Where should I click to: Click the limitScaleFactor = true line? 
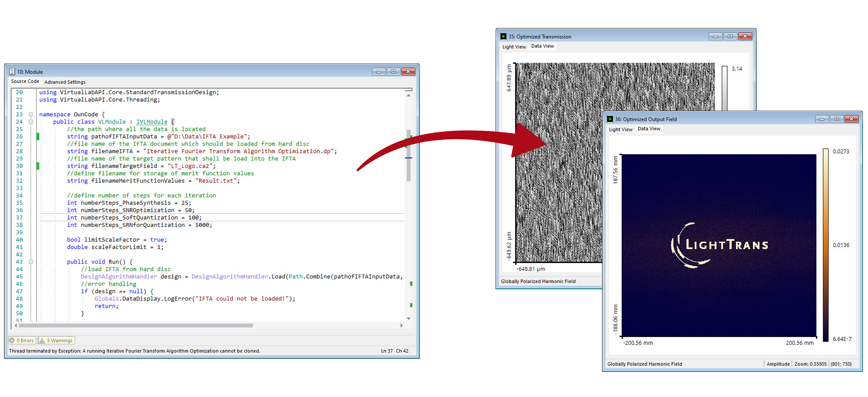coord(117,240)
